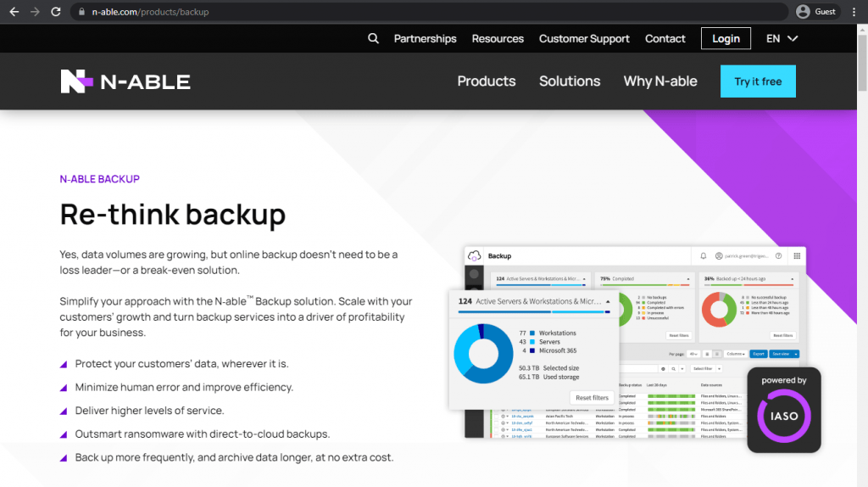Screen dimensions: 868x487
Task: Open the Guest profile menu
Action: [x=816, y=12]
